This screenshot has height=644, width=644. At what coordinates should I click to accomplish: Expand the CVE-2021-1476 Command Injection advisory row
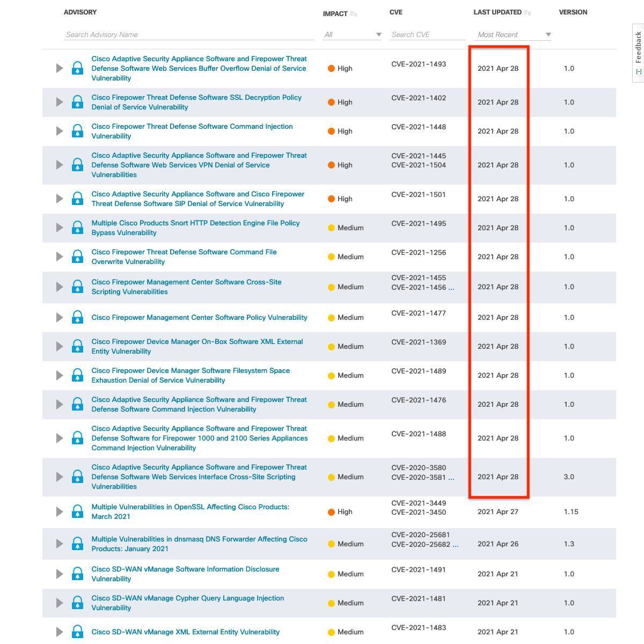(60, 404)
